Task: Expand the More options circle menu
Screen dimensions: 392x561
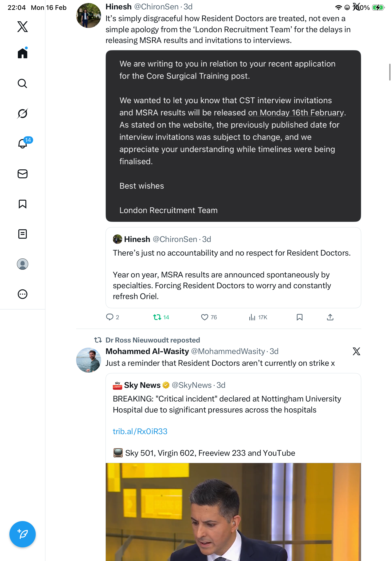Action: pos(23,294)
